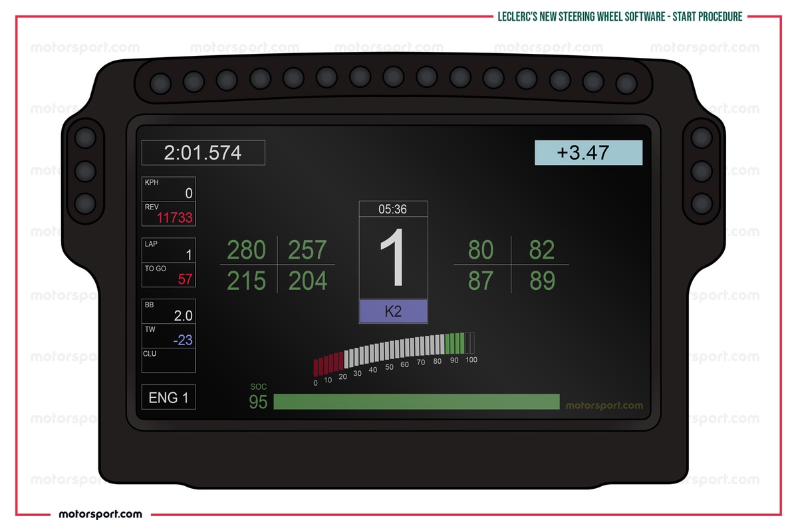Select the TO GO 57 value
This screenshot has width=798, height=532.
[x=169, y=275]
